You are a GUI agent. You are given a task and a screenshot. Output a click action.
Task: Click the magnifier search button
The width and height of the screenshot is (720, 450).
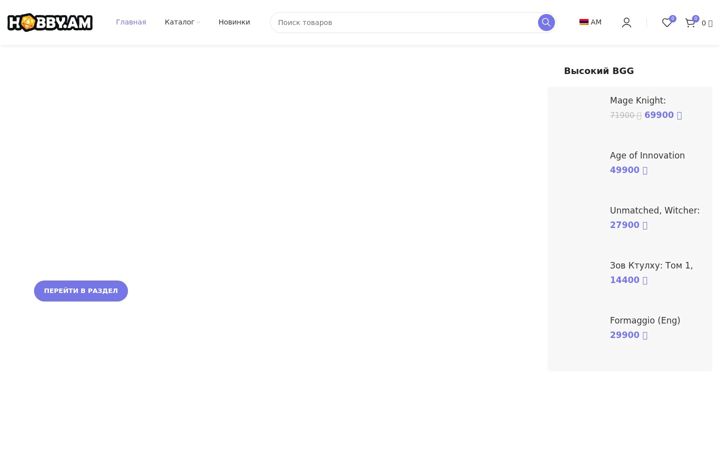tap(546, 22)
